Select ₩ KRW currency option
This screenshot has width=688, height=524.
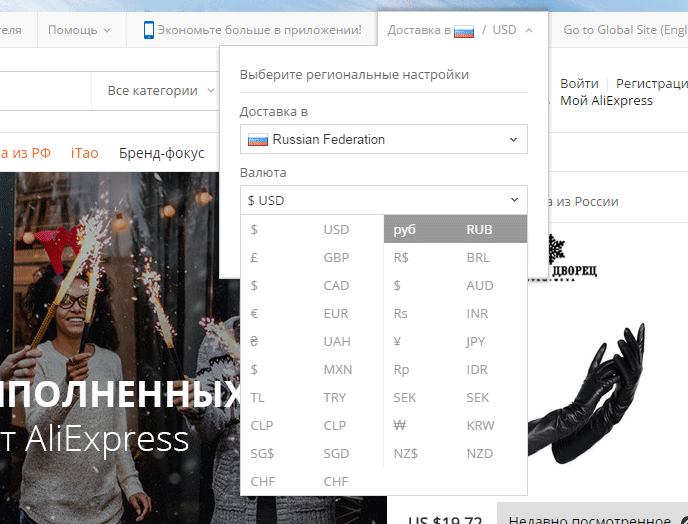[x=455, y=426]
